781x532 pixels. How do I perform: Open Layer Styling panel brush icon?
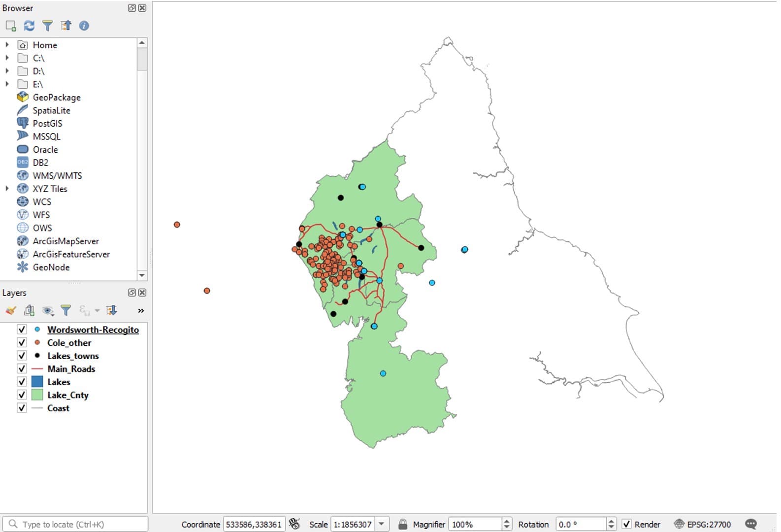click(x=11, y=310)
